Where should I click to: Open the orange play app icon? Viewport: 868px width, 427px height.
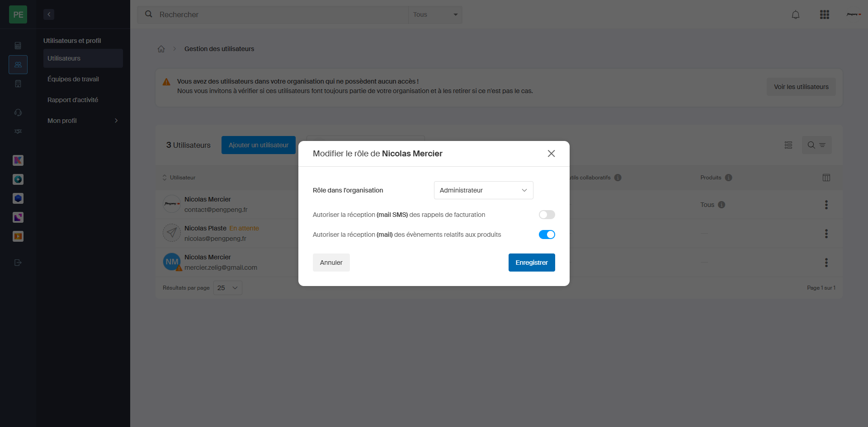click(x=18, y=236)
